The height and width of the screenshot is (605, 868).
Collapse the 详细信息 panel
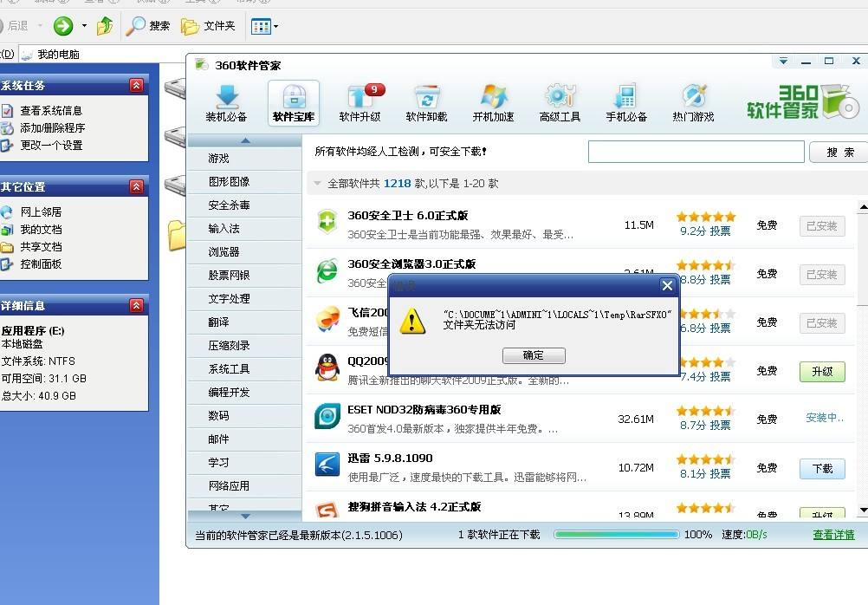tap(136, 305)
